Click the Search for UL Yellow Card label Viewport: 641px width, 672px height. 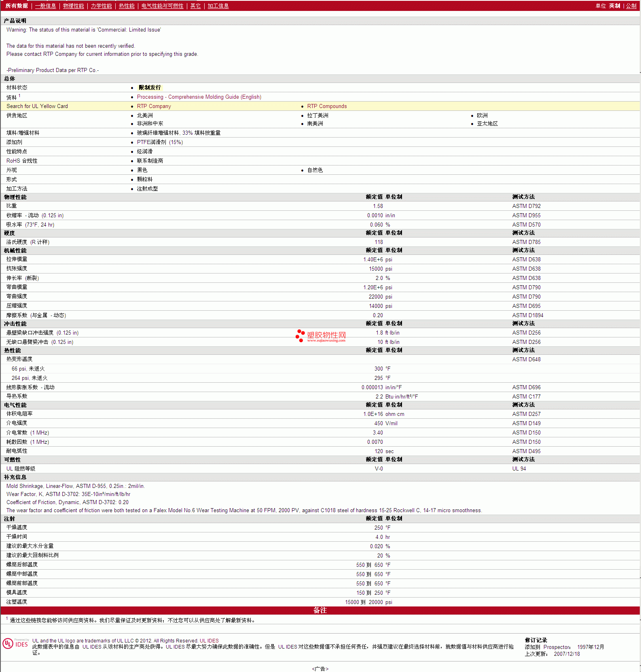tap(37, 106)
